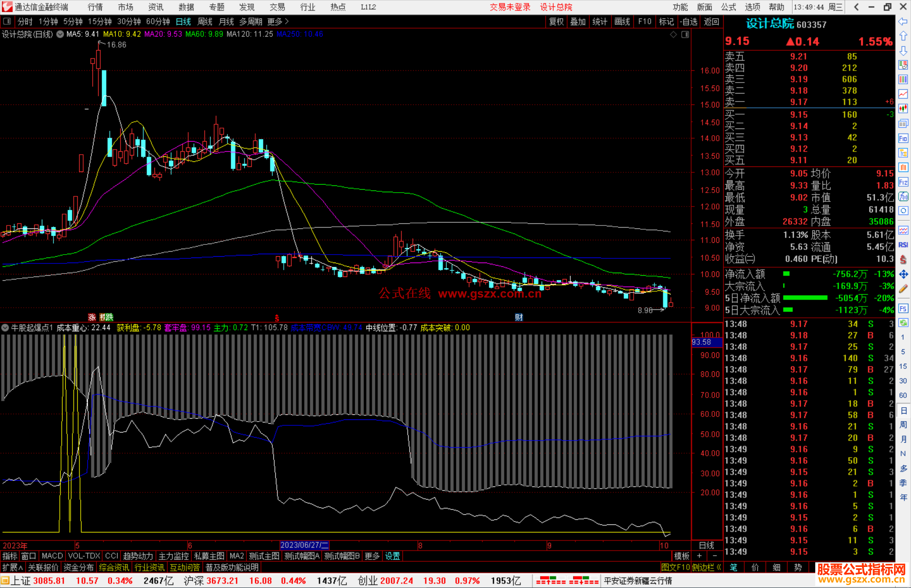The width and height of the screenshot is (911, 588).
Task: Open the 行情 menu in top bar
Action: click(x=95, y=7)
